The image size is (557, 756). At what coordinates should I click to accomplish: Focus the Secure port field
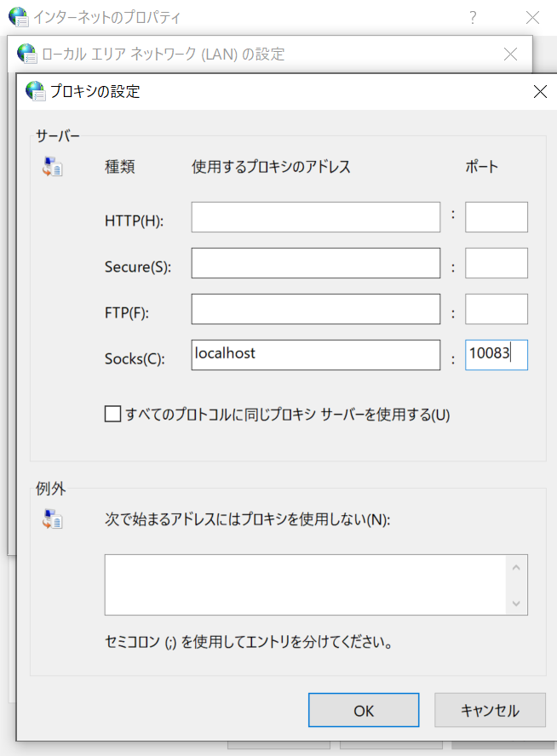pos(497,263)
